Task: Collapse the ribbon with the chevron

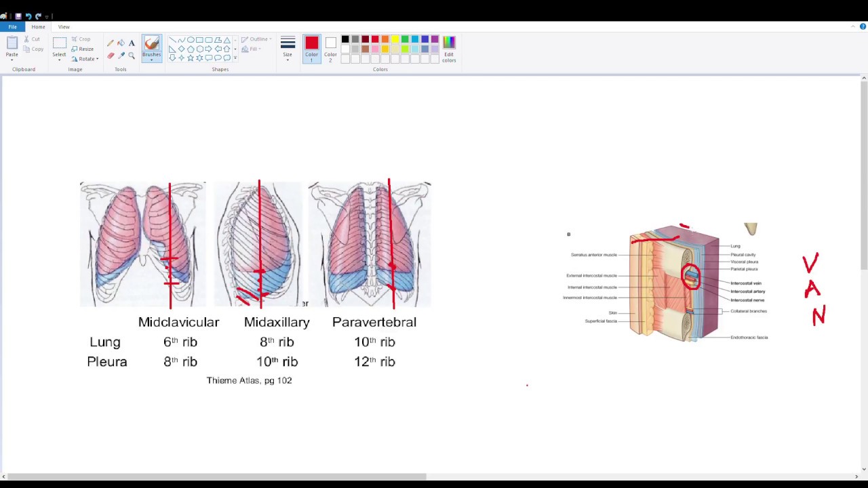Action: pos(853,26)
